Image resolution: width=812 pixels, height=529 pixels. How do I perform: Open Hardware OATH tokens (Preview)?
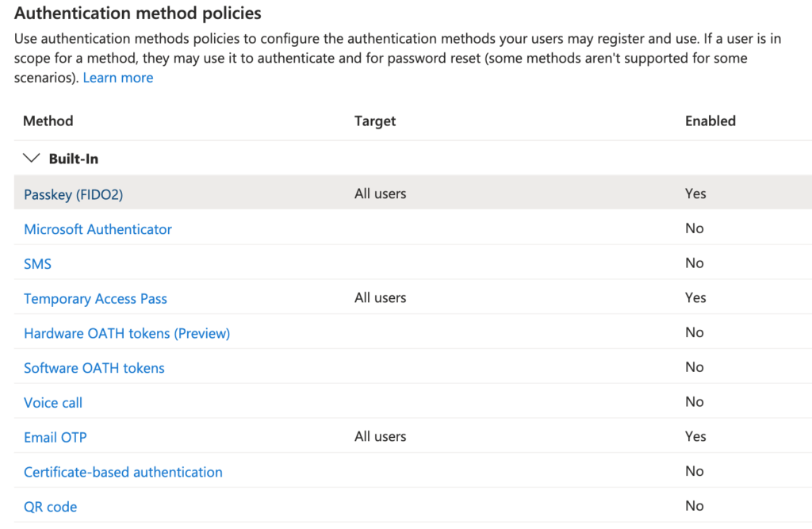[x=127, y=334]
